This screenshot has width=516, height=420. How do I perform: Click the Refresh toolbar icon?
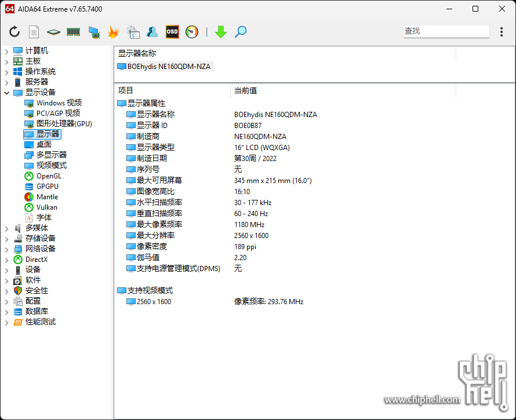[x=14, y=32]
